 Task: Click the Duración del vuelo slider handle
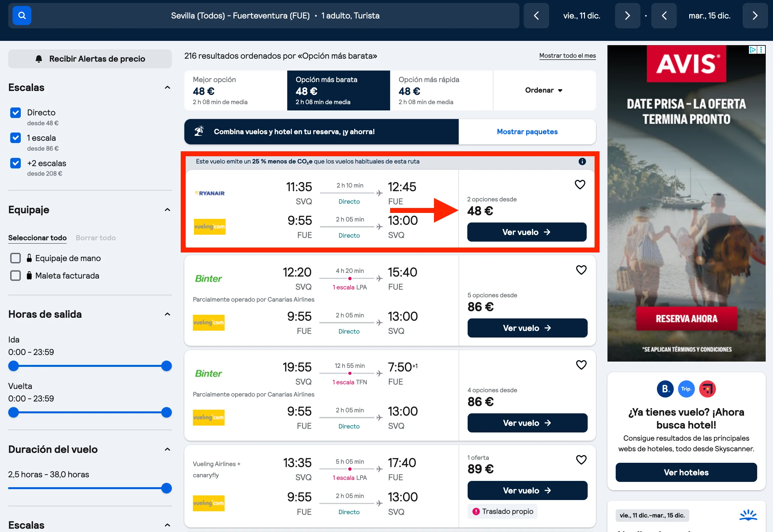pyautogui.click(x=167, y=488)
